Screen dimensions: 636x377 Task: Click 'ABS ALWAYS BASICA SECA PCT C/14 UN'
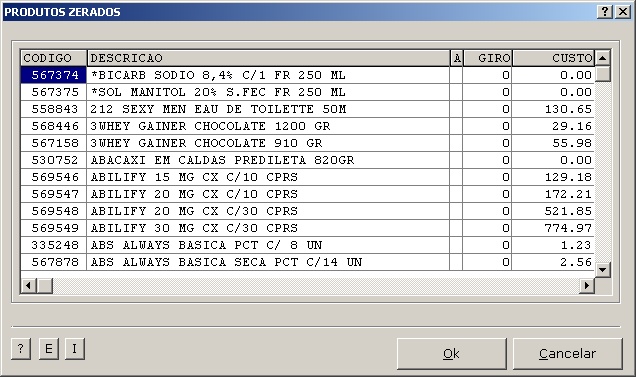click(x=226, y=263)
